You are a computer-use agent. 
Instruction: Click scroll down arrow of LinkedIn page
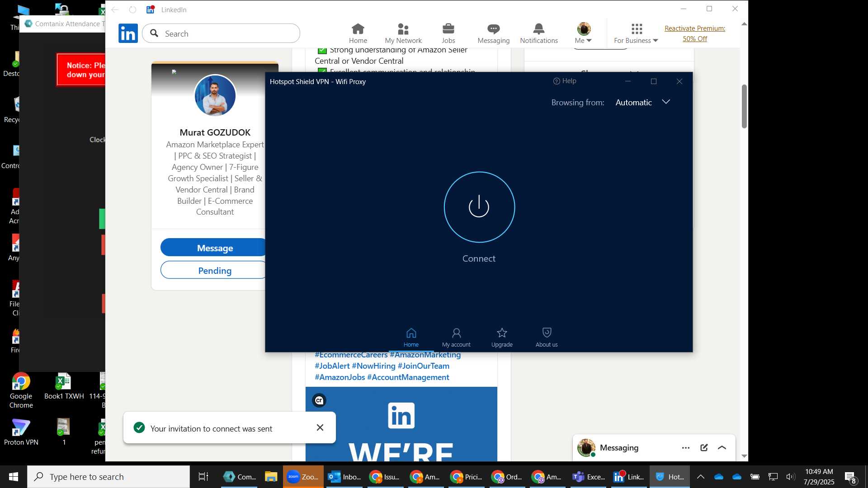(x=744, y=456)
